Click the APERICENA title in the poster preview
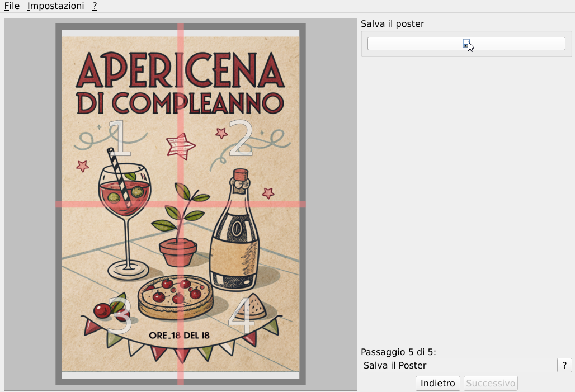 [x=180, y=70]
